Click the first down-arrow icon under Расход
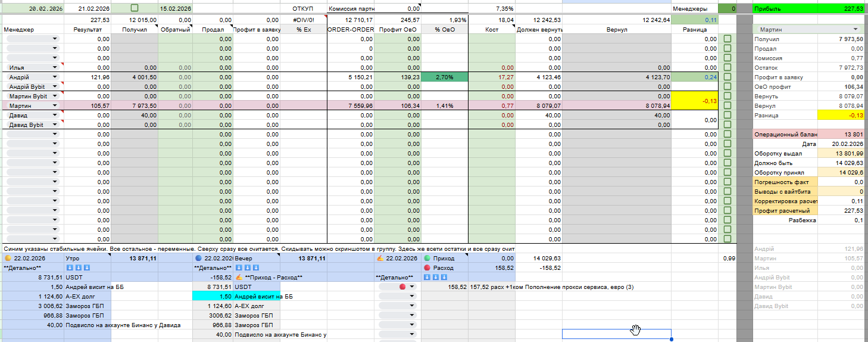Viewport: 868px width, 342px height. 427,278
